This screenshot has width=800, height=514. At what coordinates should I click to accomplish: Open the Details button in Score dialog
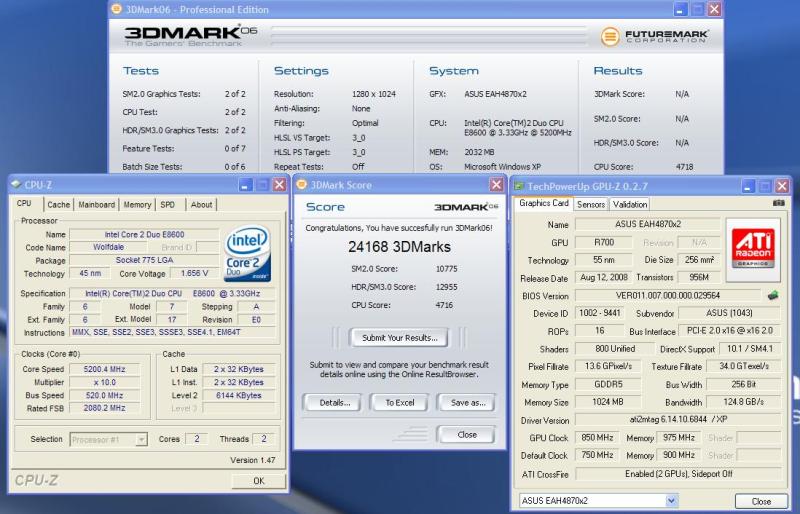335,403
